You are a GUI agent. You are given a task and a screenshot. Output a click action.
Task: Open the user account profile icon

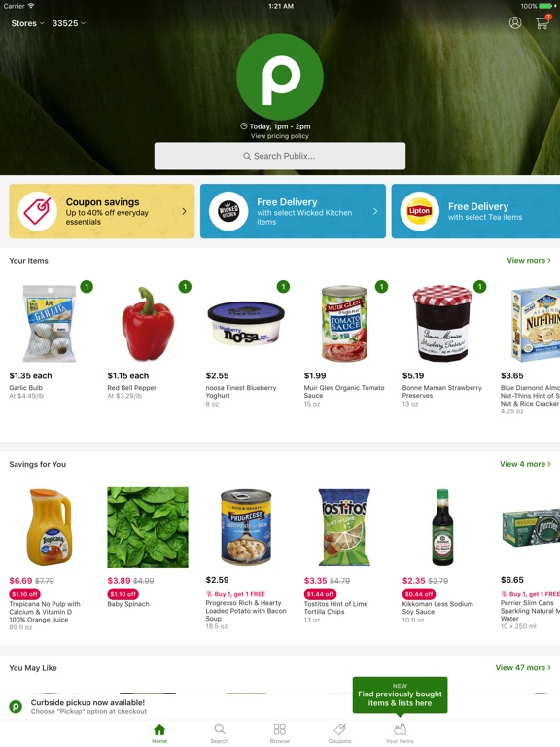[x=515, y=23]
